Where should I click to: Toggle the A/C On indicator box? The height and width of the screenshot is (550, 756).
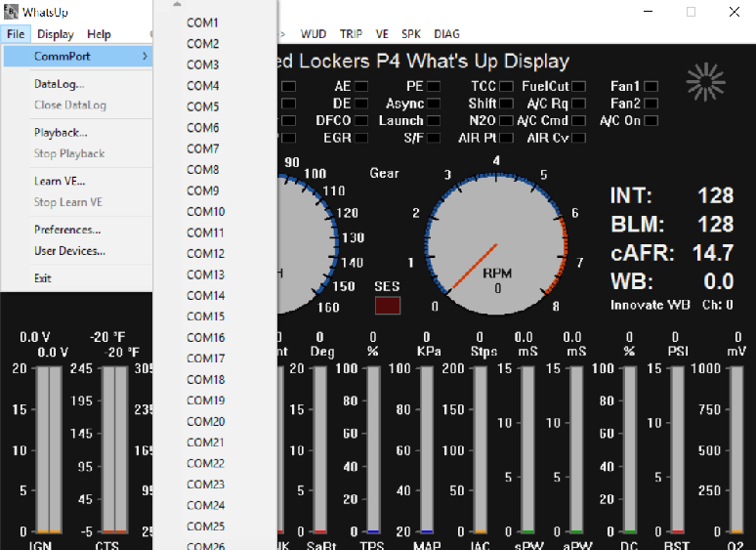(x=651, y=121)
